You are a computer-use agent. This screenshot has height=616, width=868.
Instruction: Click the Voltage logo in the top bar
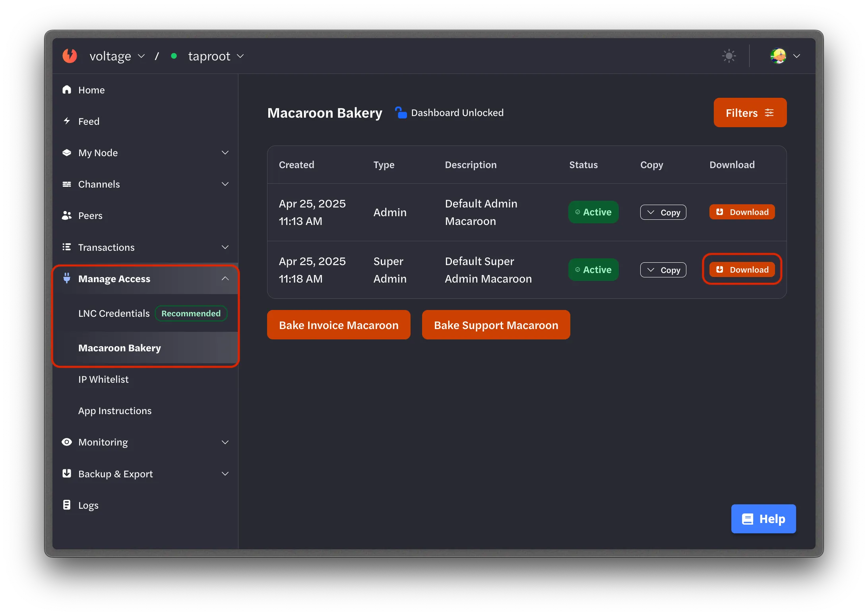coord(70,56)
